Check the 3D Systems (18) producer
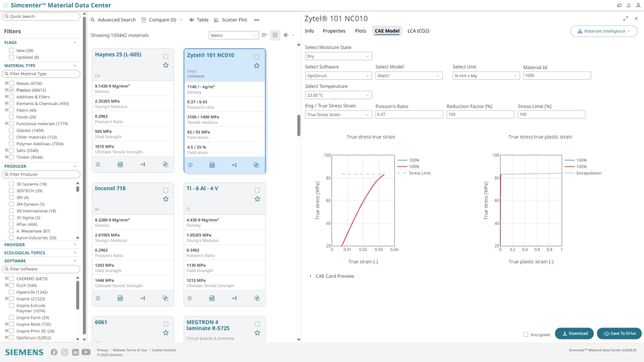This screenshot has height=362, width=644. coord(11,184)
